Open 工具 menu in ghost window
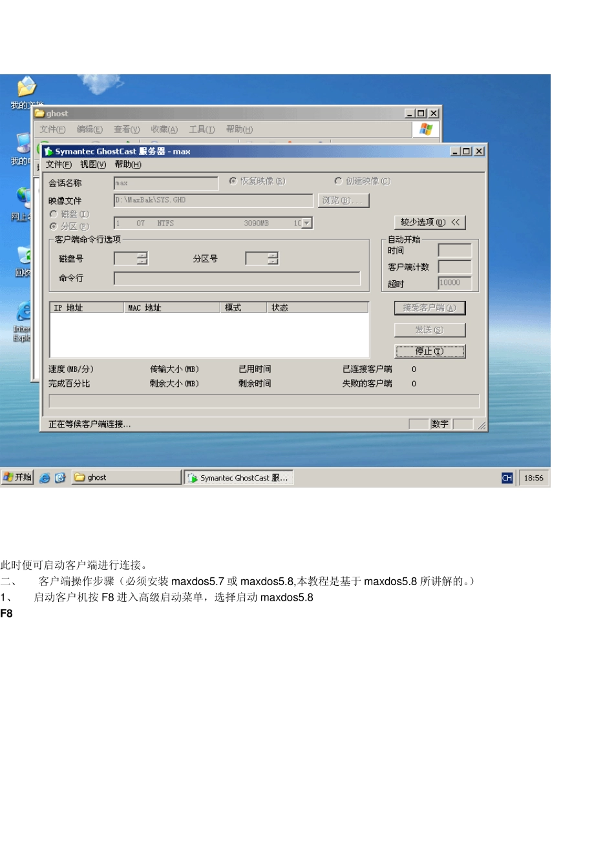The width and height of the screenshot is (614, 868). point(202,129)
